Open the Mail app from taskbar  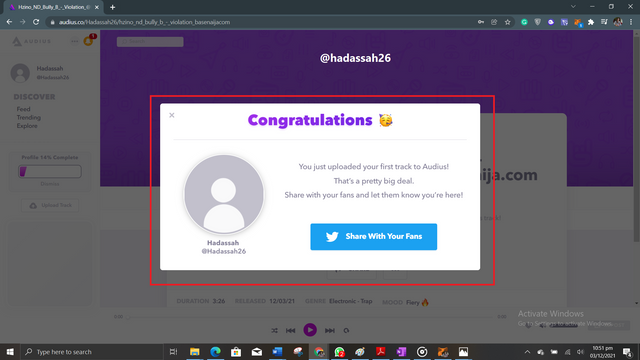click(x=257, y=351)
